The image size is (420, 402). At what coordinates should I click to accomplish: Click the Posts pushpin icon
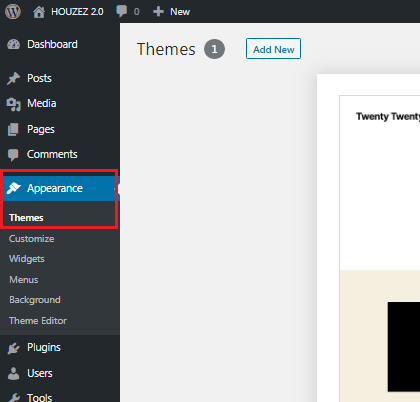coord(14,79)
